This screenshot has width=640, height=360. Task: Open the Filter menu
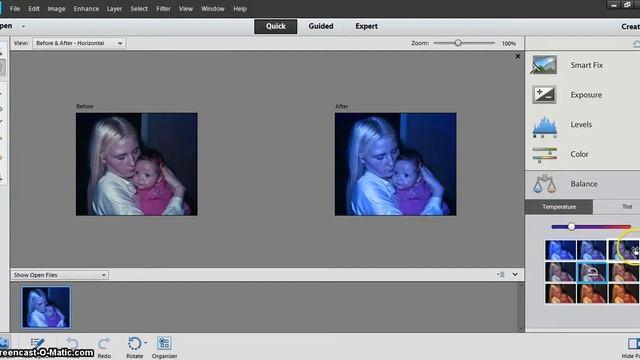tap(163, 9)
